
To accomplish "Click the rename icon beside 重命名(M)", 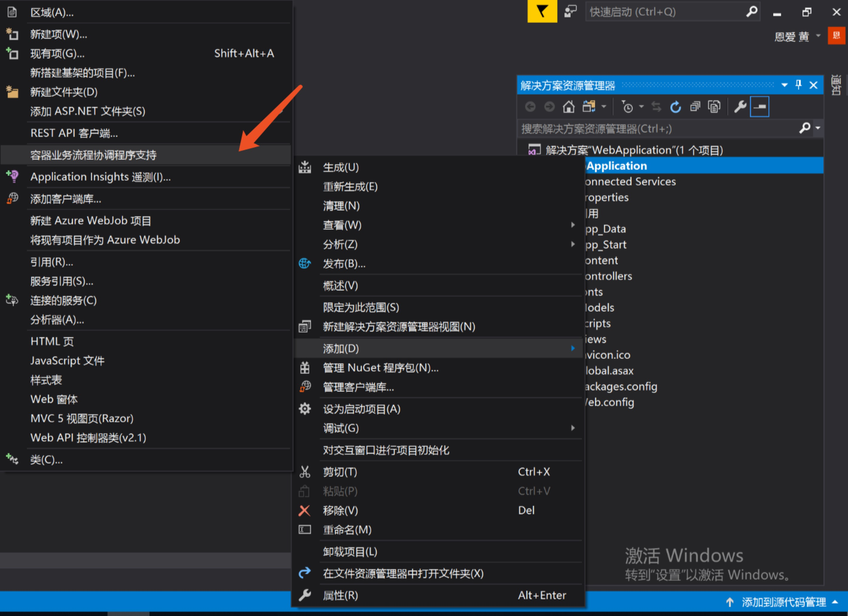I will click(x=305, y=530).
